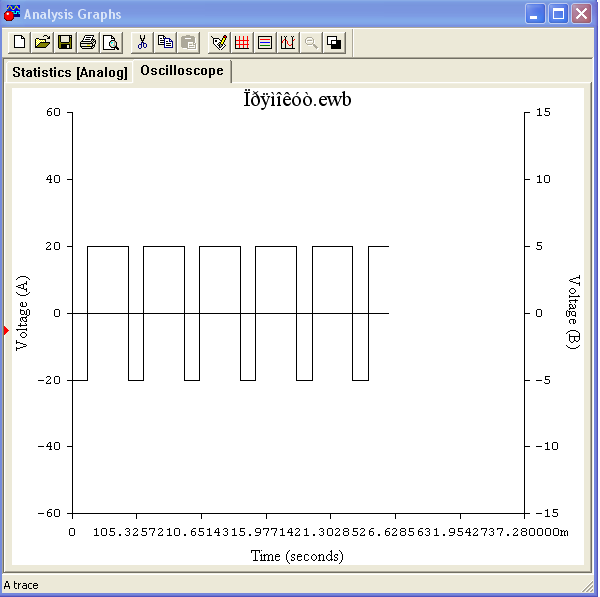600x597 pixels.
Task: Click the Paste clipboard icon
Action: pyautogui.click(x=188, y=42)
